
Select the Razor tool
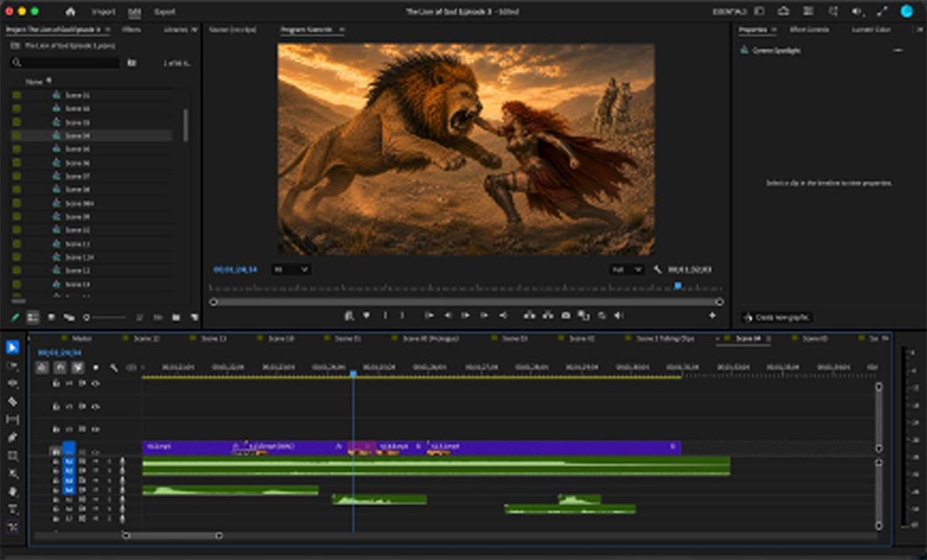point(12,401)
